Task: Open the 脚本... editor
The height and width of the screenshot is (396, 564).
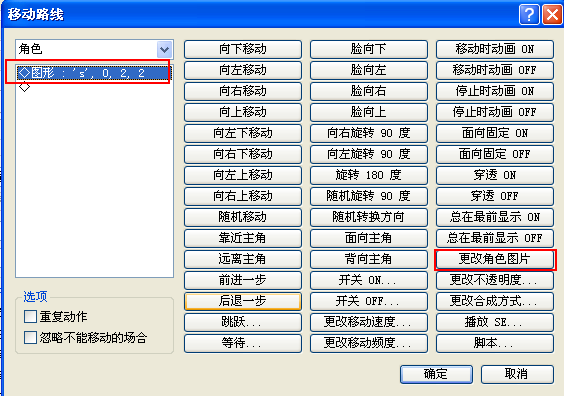Action: tap(495, 343)
